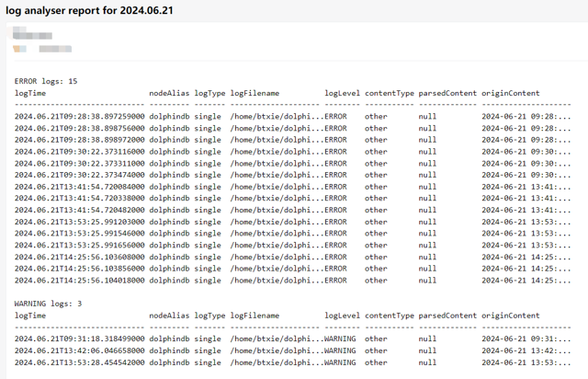
Task: Click the logFilename header in ERROR table
Action: pos(254,94)
